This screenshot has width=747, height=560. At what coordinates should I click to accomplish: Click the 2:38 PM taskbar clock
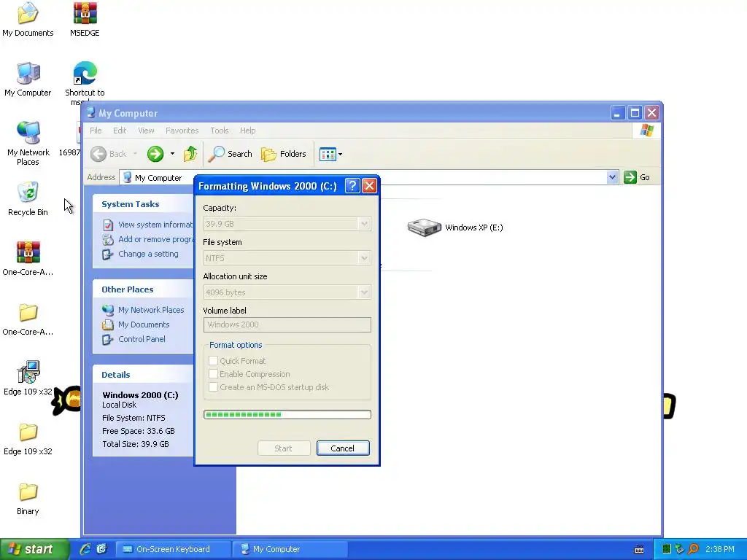coord(720,549)
